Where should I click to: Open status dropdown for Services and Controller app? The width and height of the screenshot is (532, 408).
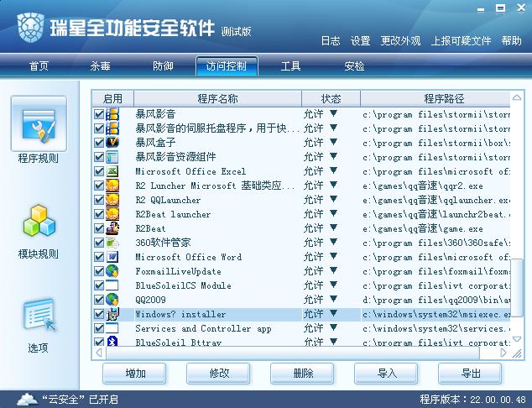(333, 327)
